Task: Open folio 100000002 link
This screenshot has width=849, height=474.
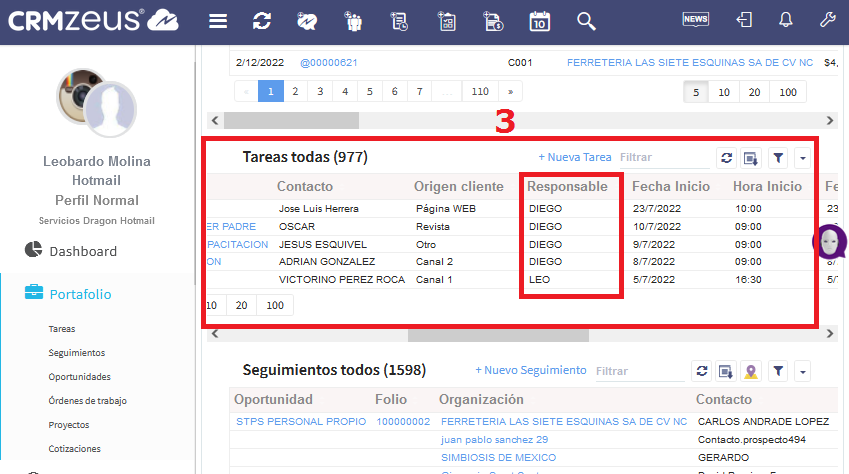Action: 403,421
